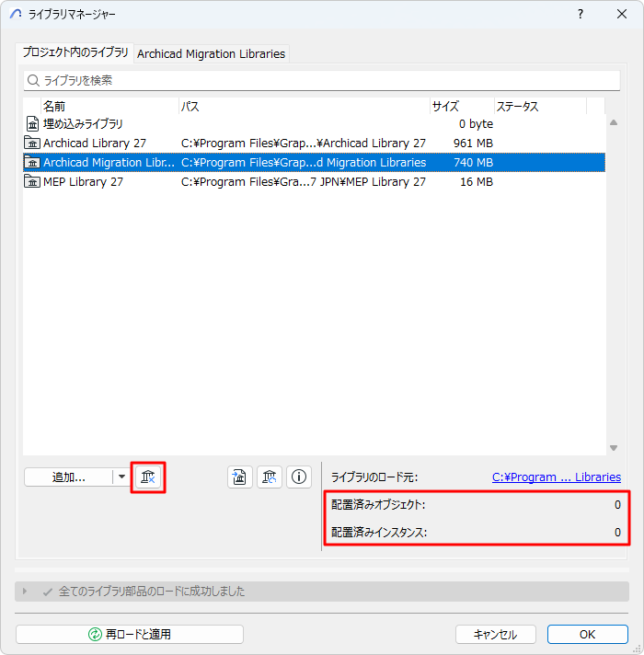Sort by the サイズ column header
The image size is (644, 655).
pos(463,106)
